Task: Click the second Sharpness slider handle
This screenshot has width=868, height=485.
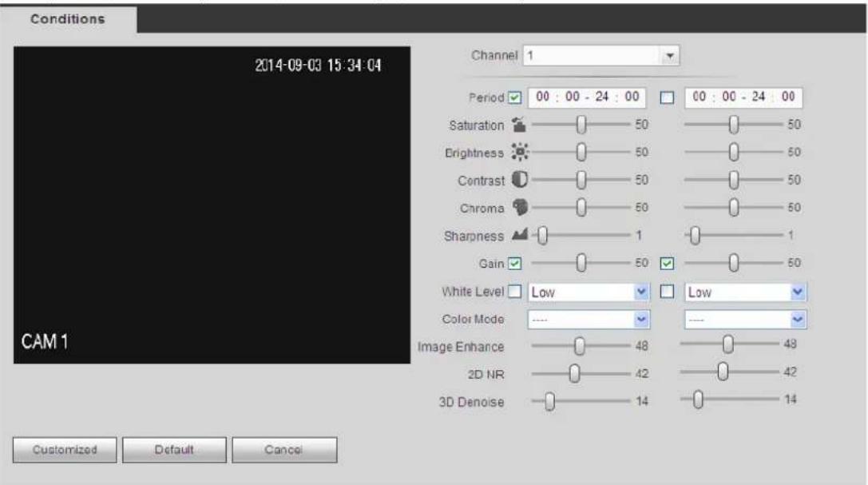Action: click(x=696, y=235)
